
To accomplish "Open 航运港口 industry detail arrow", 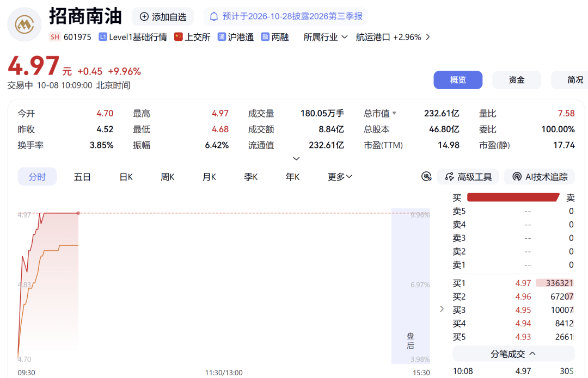I will pos(428,37).
